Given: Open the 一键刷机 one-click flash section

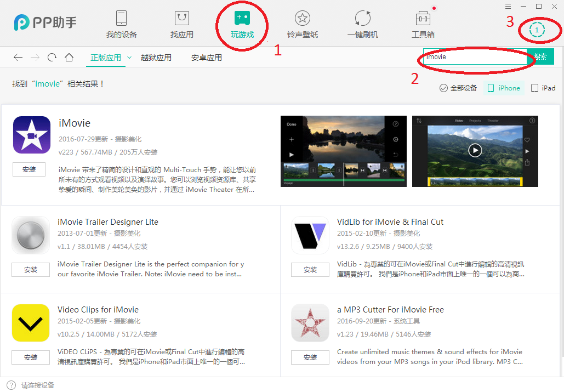Looking at the screenshot, I should 362,25.
